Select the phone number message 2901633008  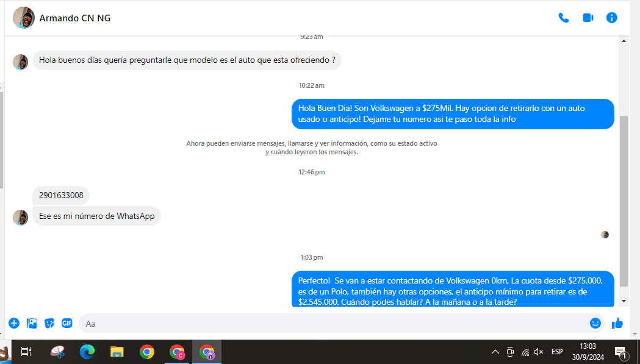coord(61,195)
